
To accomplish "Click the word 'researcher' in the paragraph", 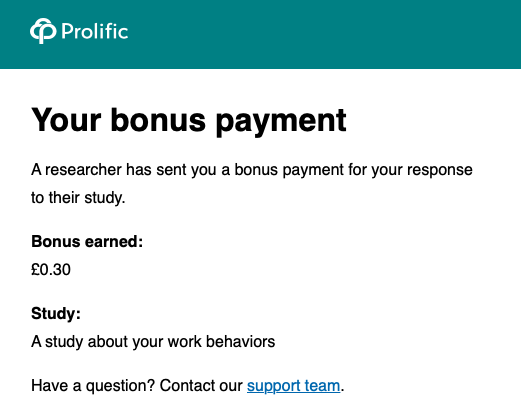I will tap(83, 170).
